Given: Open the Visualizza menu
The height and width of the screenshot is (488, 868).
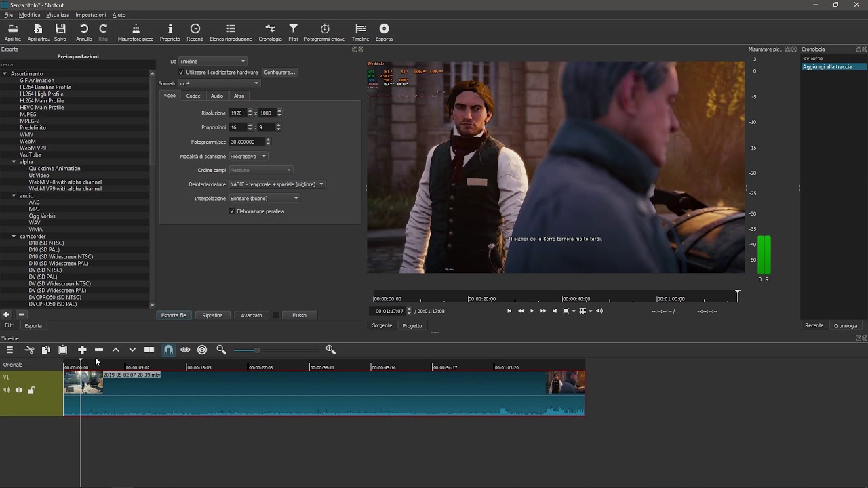Looking at the screenshot, I should tap(58, 15).
